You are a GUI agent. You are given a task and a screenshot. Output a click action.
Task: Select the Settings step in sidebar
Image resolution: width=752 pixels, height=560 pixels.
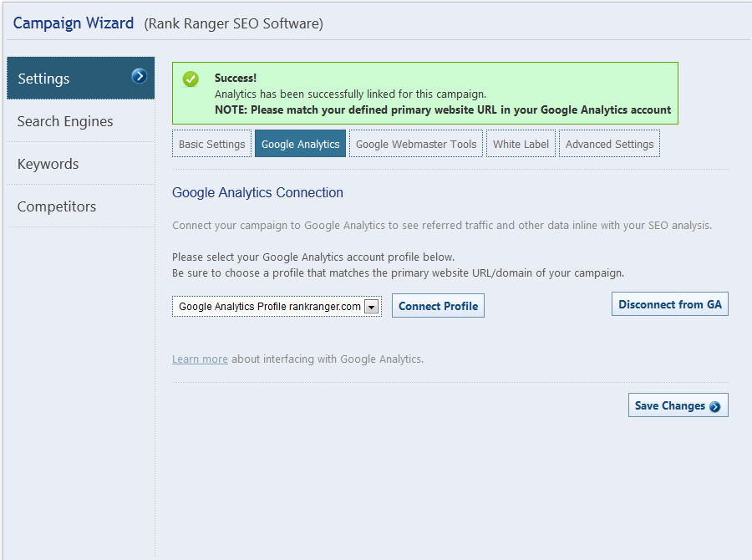pyautogui.click(x=43, y=79)
